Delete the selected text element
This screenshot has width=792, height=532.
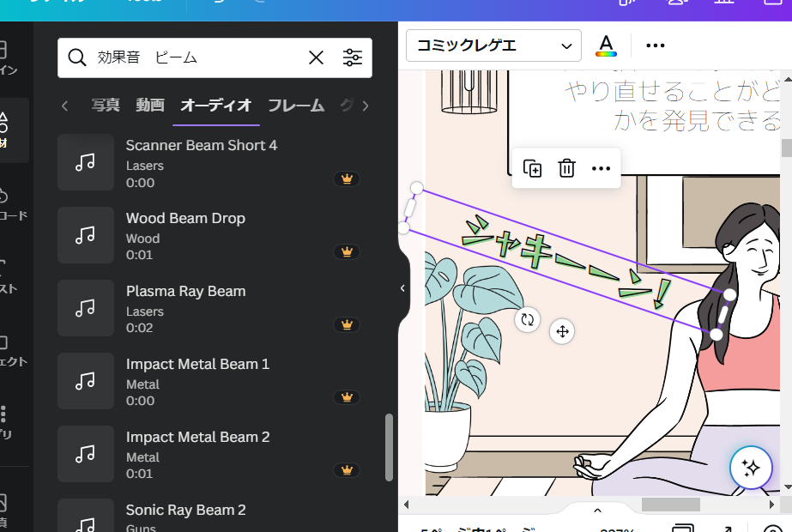(x=566, y=168)
